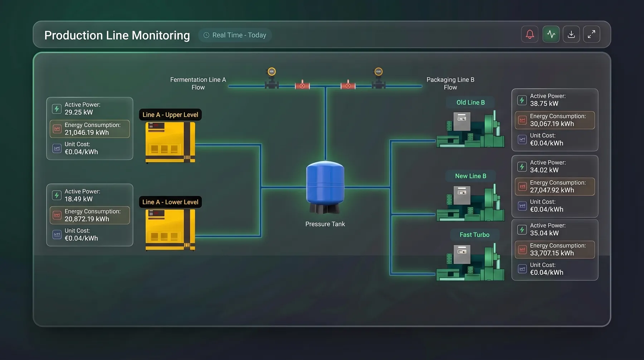This screenshot has height=360, width=644.
Task: Click the left flow meter sensor on Fermentation pipe
Action: pyautogui.click(x=272, y=78)
